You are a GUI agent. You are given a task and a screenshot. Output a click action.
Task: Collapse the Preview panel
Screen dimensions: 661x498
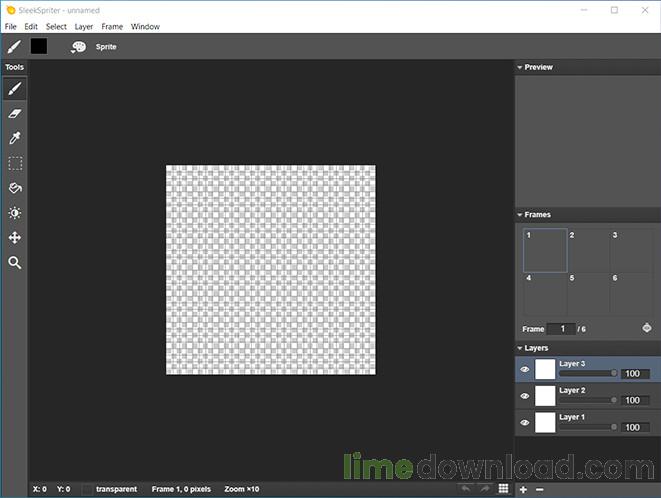520,67
